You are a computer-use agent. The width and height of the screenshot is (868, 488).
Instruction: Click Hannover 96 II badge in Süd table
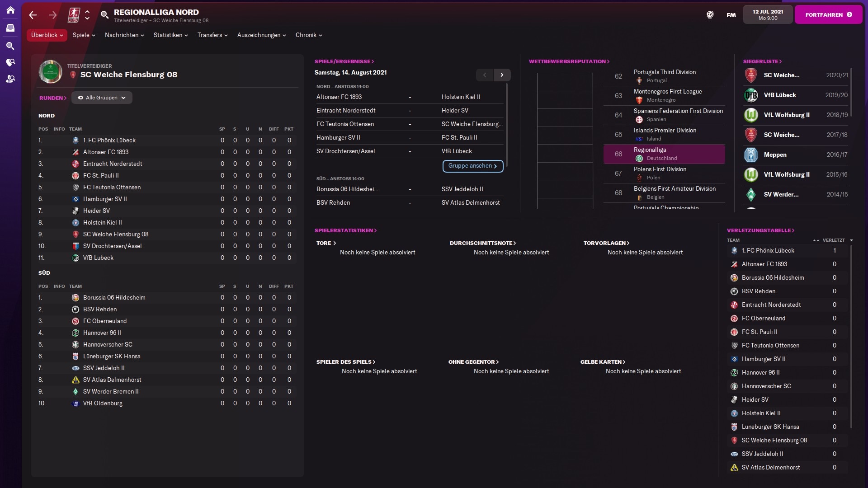[x=75, y=333]
